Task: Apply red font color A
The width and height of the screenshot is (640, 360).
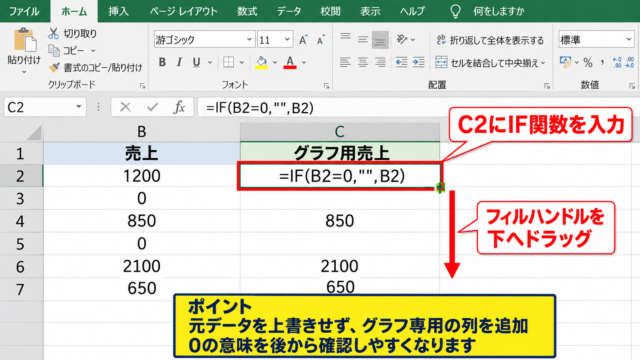Action: (290, 62)
